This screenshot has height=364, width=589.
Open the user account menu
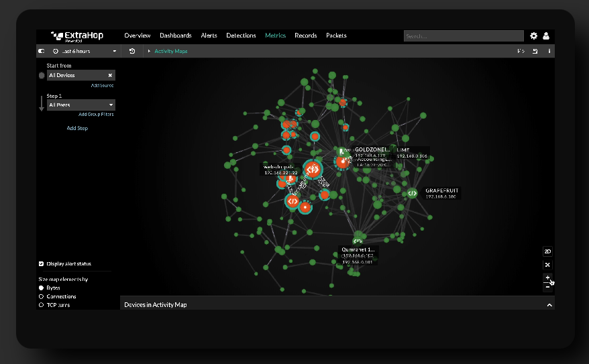(x=546, y=36)
